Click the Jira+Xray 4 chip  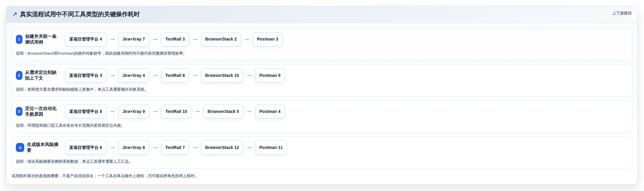[134, 75]
